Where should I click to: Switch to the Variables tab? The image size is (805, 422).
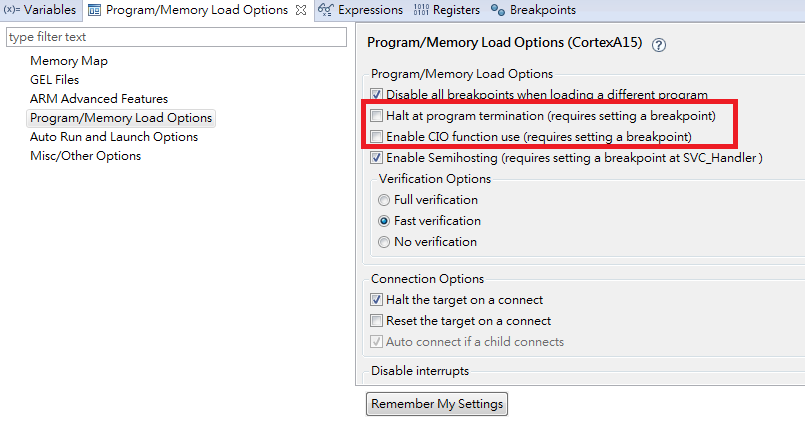tap(40, 11)
